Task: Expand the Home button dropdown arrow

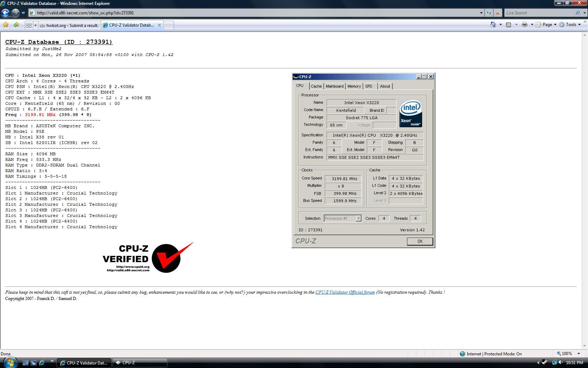Action: point(500,25)
